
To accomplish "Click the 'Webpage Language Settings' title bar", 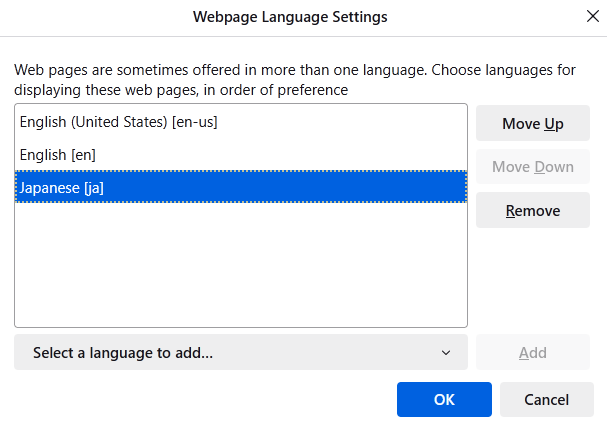I will [289, 17].
